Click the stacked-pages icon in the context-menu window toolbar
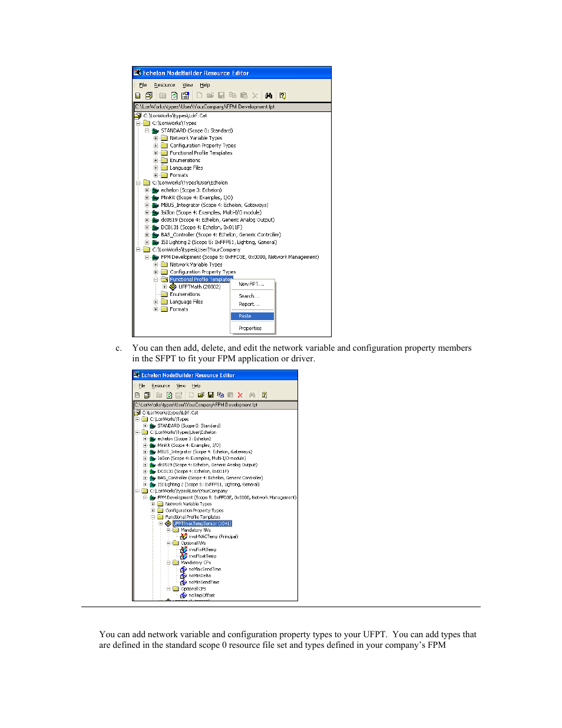 tap(148, 95)
